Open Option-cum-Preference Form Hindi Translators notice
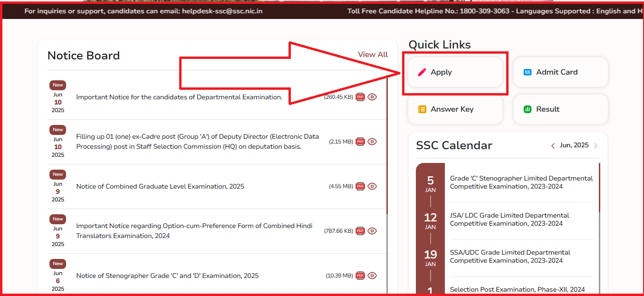This screenshot has height=296, width=644. click(194, 231)
